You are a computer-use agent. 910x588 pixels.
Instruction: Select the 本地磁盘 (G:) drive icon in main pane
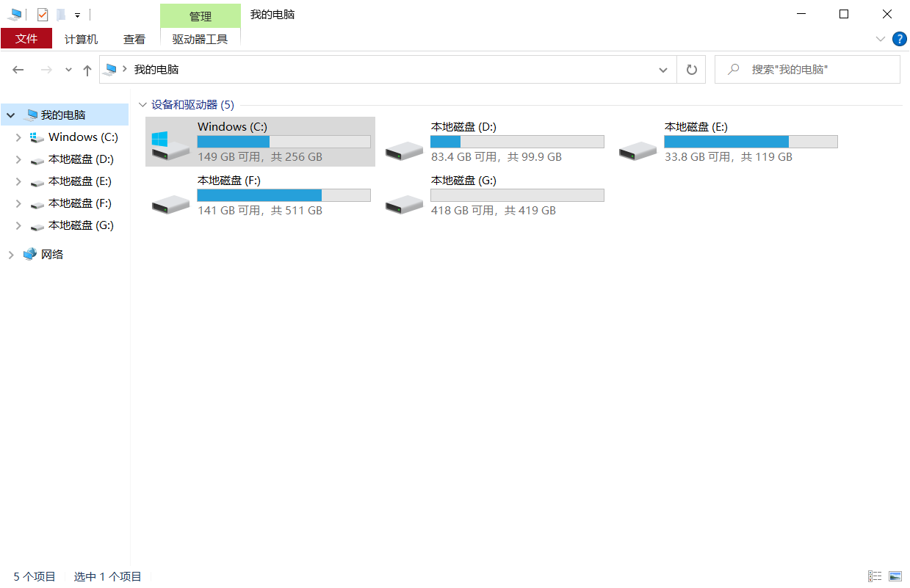point(404,205)
